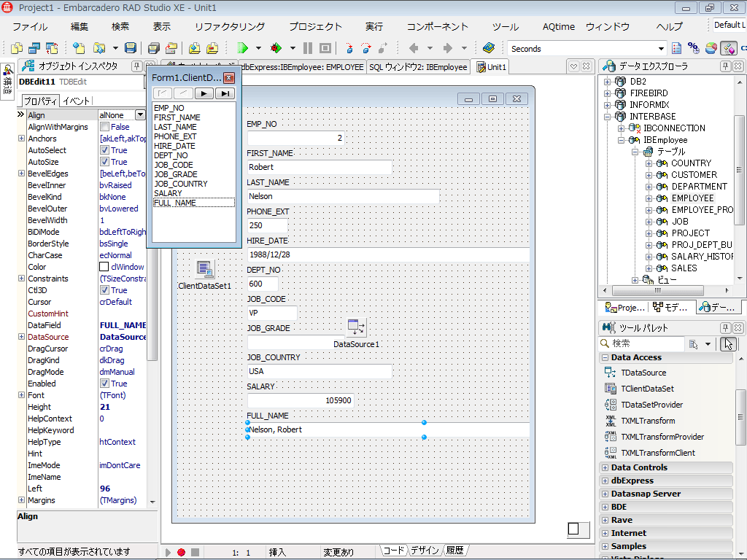
Task: Pin the Tool Palette panel
Action: tap(726, 327)
